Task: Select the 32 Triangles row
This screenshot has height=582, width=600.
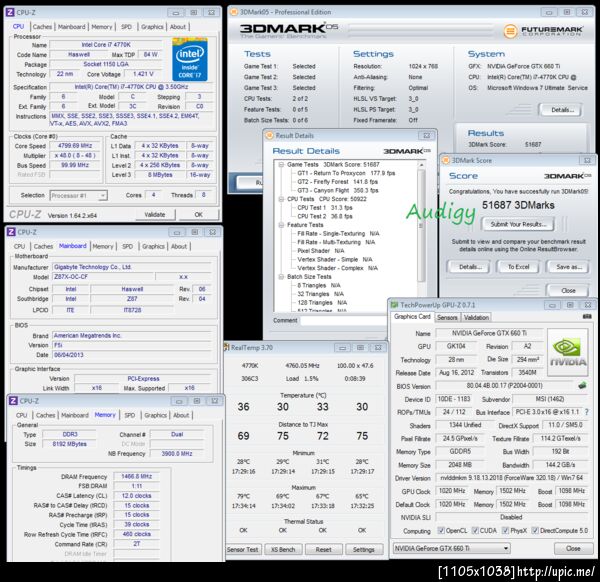Action: pos(320,294)
